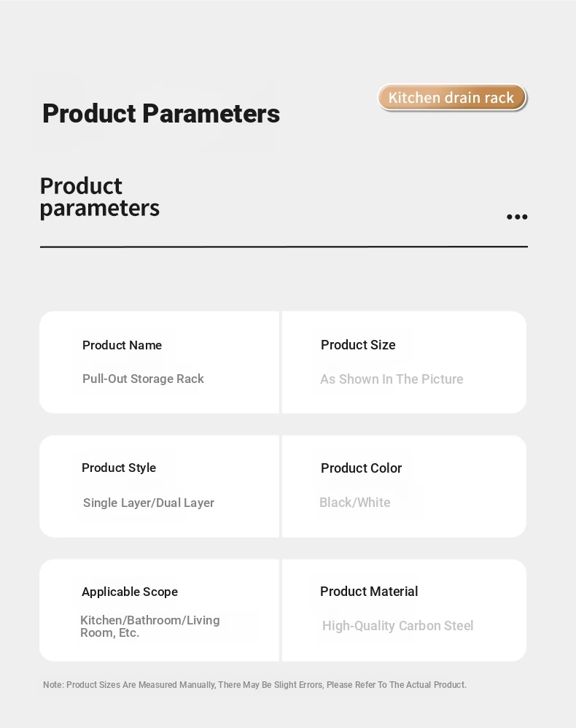
Task: Click Kitchen/Bathroom/Living Room, Etc. text
Action: coord(150,627)
